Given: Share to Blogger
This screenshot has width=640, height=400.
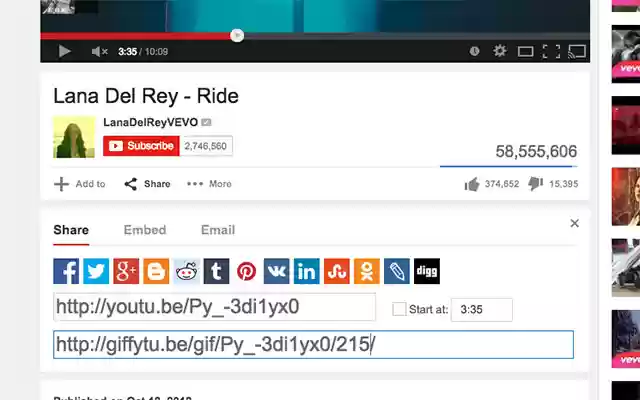Looking at the screenshot, I should [156, 271].
